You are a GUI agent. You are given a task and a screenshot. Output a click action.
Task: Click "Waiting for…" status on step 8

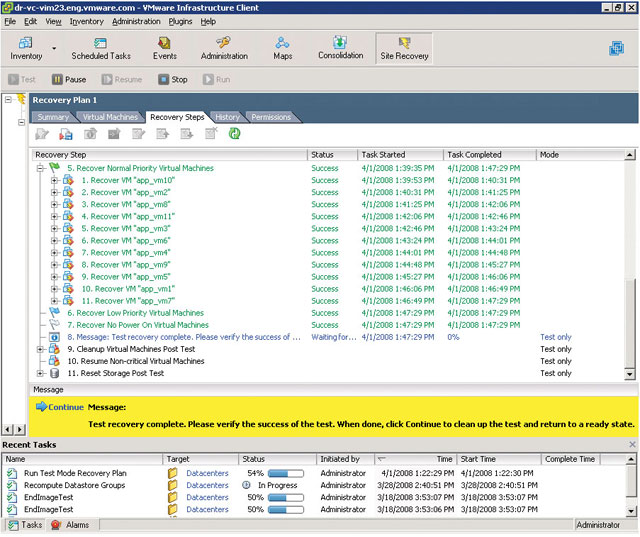(x=333, y=337)
